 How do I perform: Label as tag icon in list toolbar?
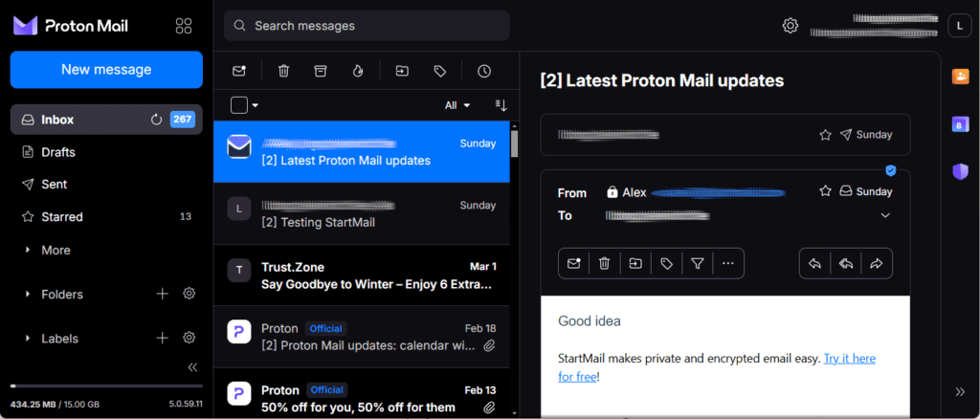pos(440,71)
